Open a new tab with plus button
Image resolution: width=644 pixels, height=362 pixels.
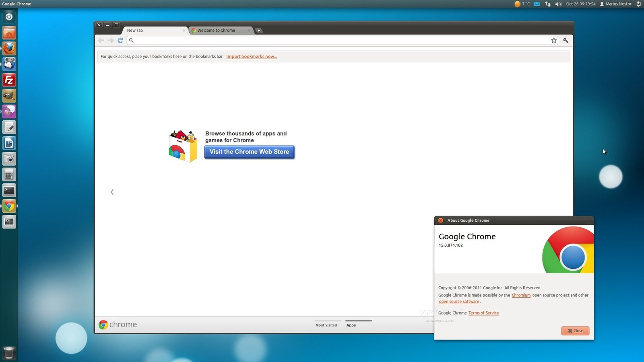(259, 31)
